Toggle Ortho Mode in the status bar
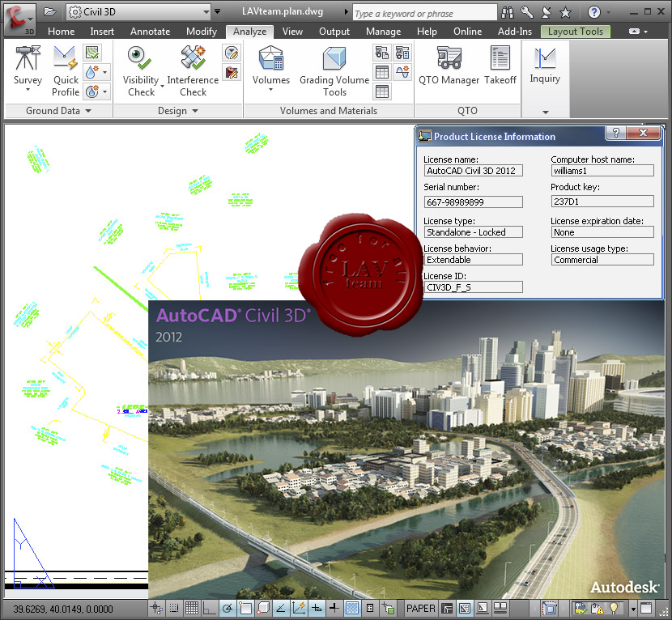Screen dimensions: 672x620 (x=210, y=608)
